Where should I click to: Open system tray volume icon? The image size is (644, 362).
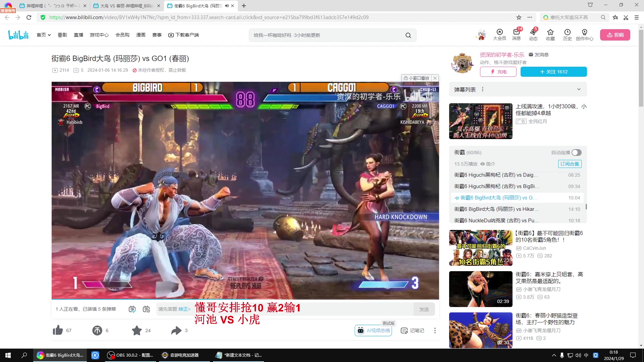click(578, 355)
